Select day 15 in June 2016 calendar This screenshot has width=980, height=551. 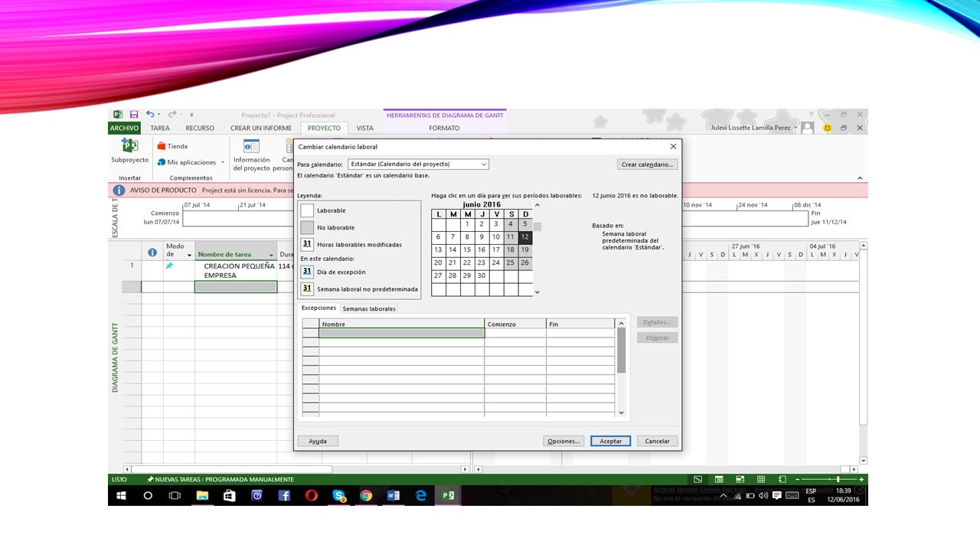[x=467, y=249]
